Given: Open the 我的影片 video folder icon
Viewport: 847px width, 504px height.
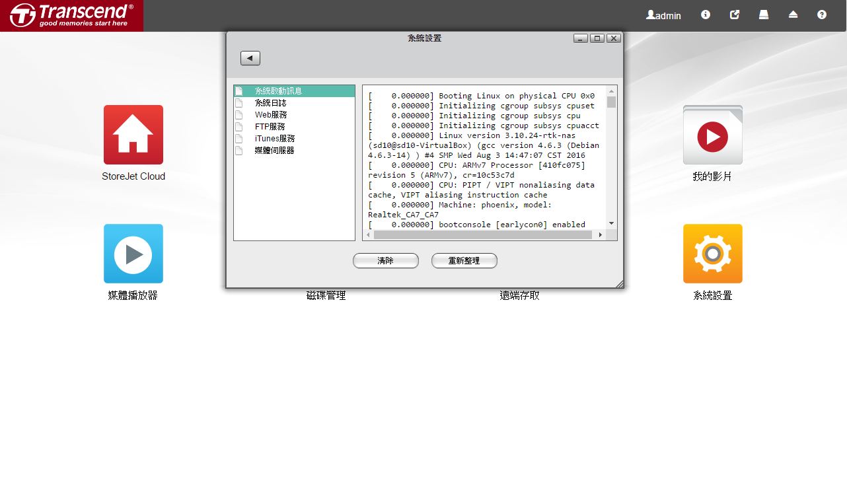Looking at the screenshot, I should (x=713, y=135).
